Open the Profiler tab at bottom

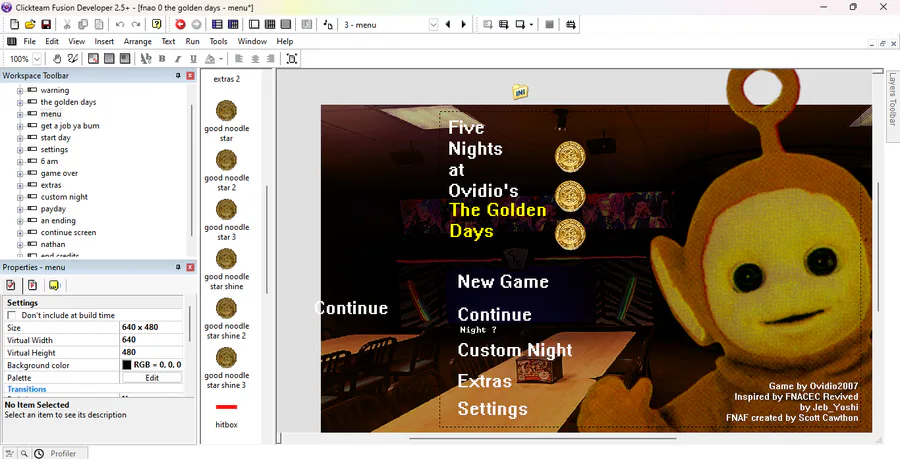point(63,453)
